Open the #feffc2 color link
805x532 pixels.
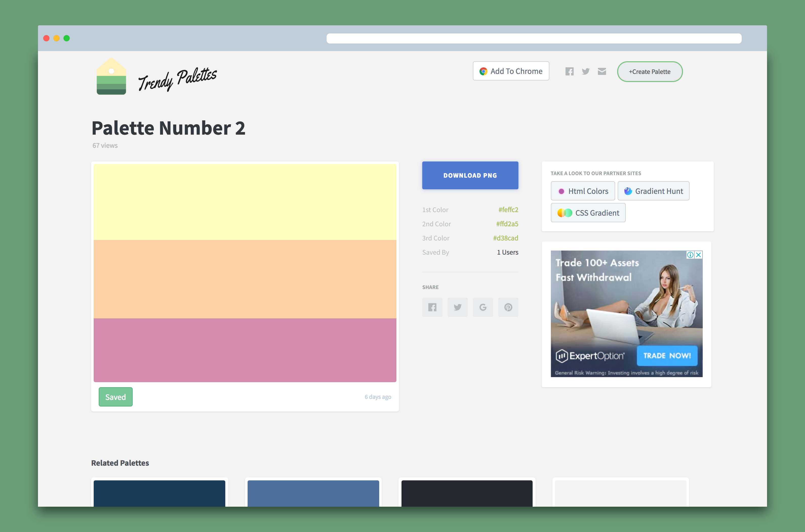tap(508, 210)
